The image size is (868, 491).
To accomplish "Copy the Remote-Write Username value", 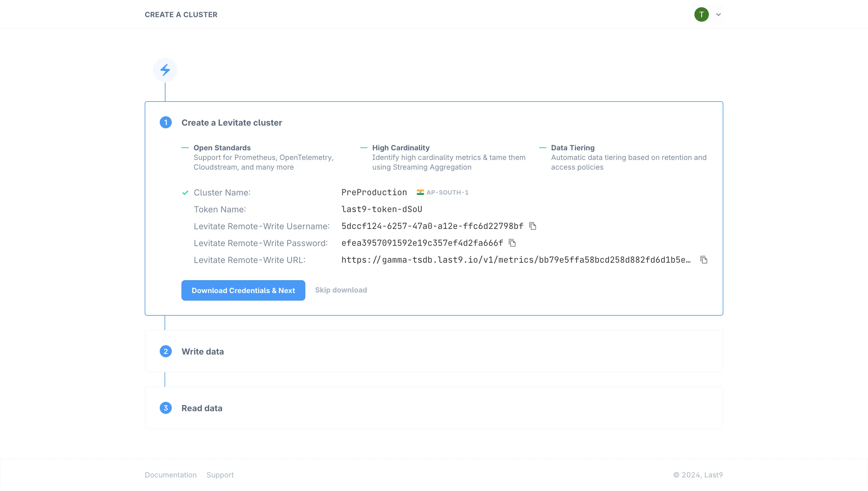I will tap(533, 226).
